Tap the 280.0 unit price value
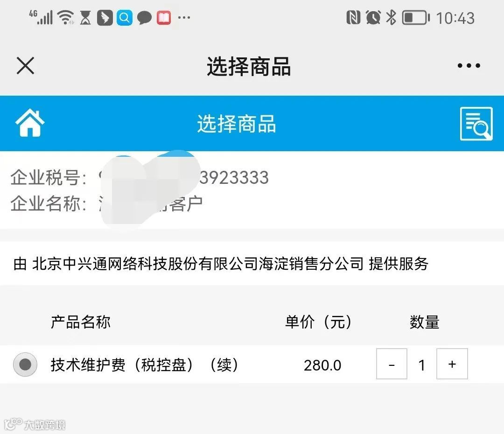The image size is (504, 434). coord(322,365)
